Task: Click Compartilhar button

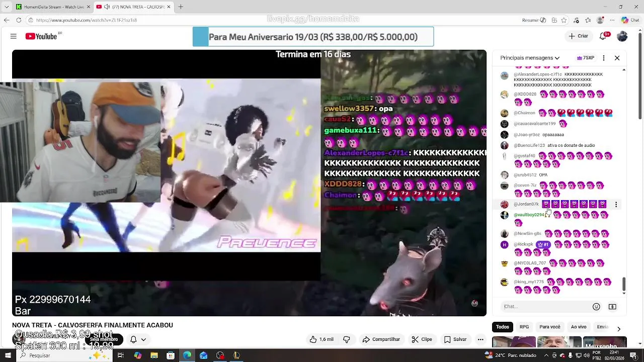Action: 381,339
